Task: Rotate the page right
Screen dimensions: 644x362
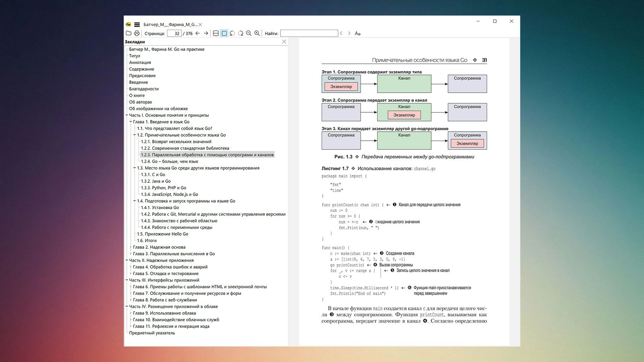Action: [x=241, y=33]
